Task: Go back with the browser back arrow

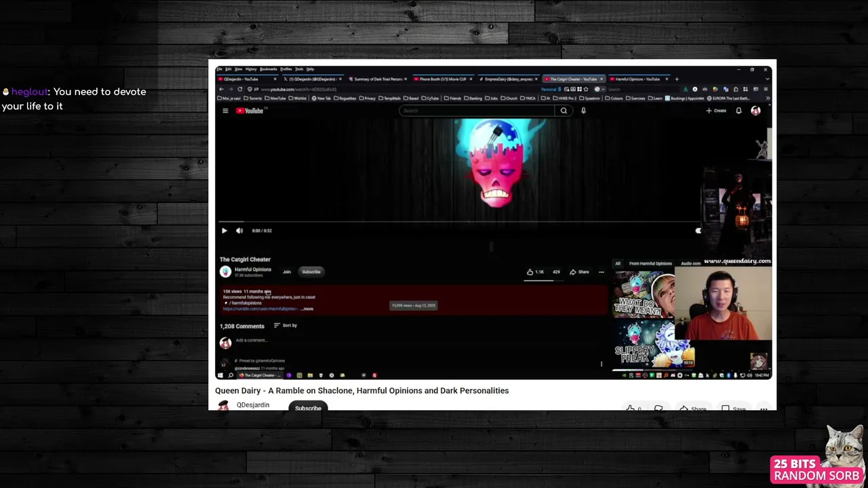Action: [221, 89]
